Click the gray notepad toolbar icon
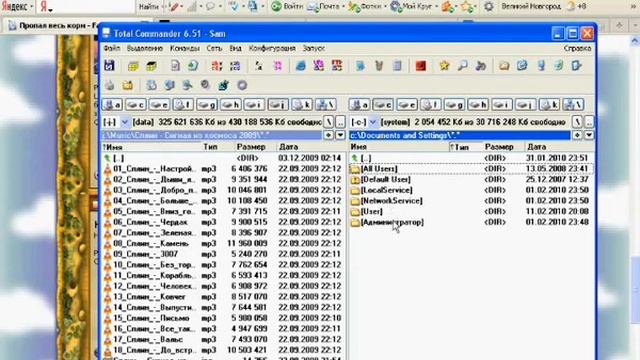This screenshot has height=360, width=640. coord(397,66)
